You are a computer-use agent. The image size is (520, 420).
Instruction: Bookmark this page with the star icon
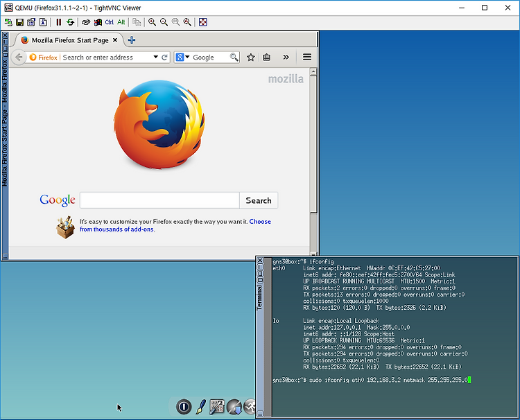(251, 58)
